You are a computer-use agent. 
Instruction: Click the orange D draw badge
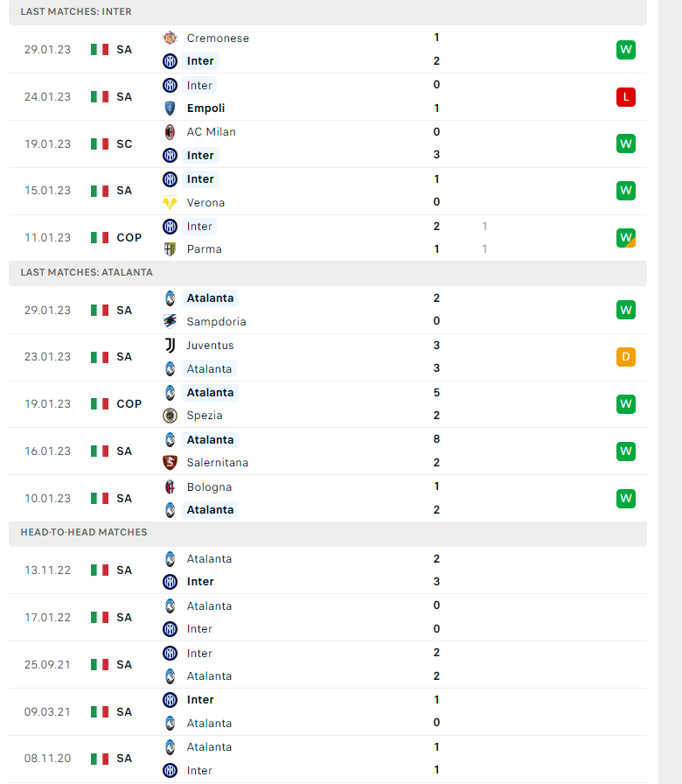click(625, 357)
